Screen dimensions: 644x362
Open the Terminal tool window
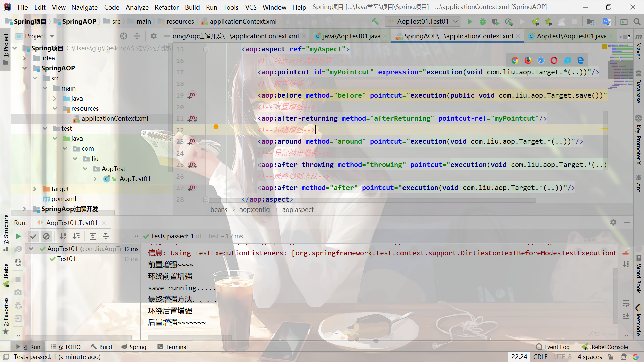(x=172, y=347)
